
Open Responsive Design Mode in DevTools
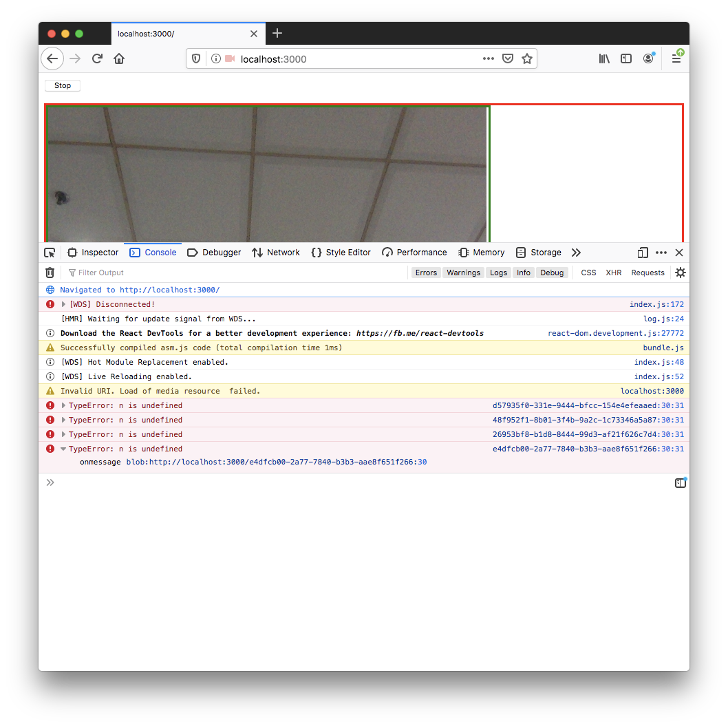click(642, 253)
